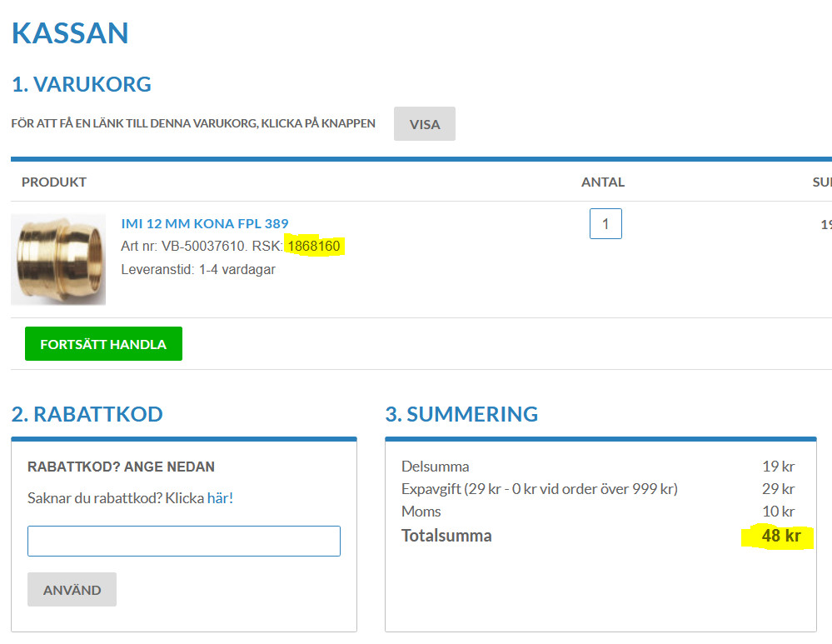Click the Totalsumma label
The height and width of the screenshot is (644, 832).
446,536
